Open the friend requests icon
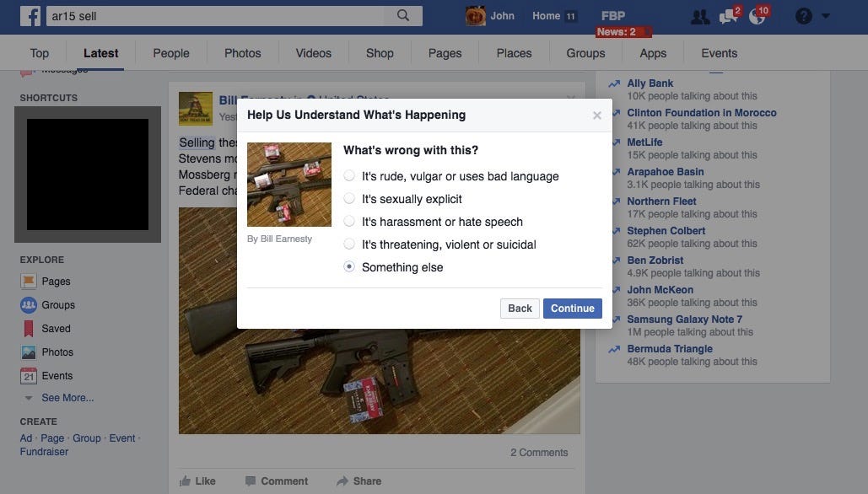The image size is (868, 494). (700, 17)
